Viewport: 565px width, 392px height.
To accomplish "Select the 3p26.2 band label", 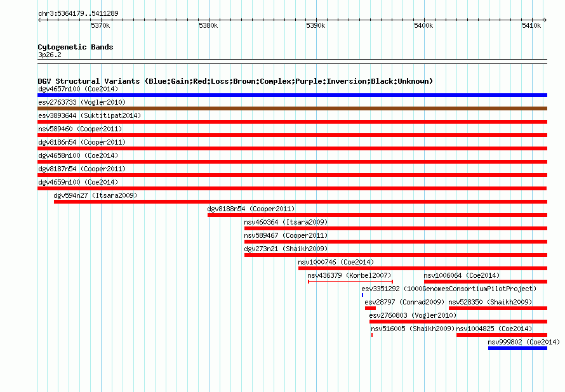I will [50, 55].
